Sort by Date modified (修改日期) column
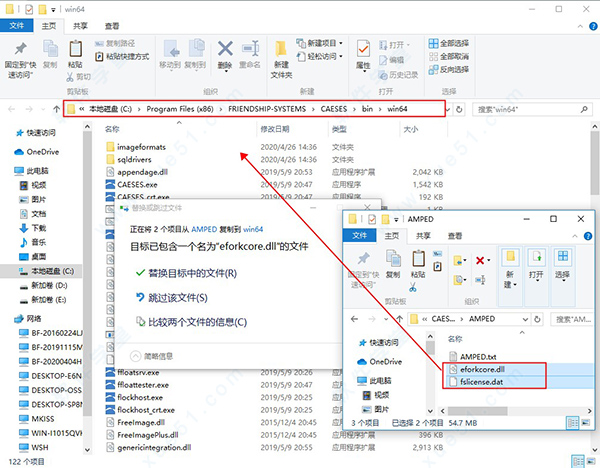Image resolution: width=600 pixels, height=468 pixels. pyautogui.click(x=275, y=129)
